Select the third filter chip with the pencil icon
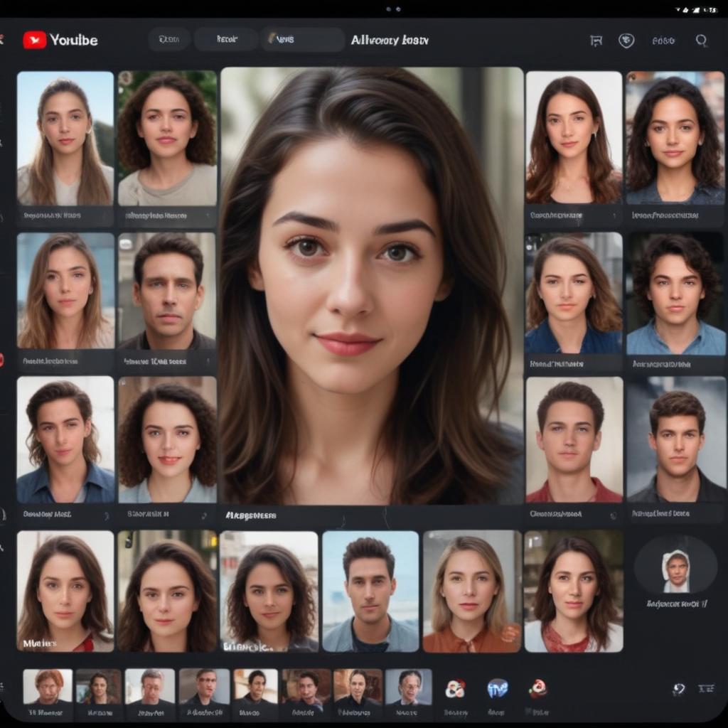The height and width of the screenshot is (728, 728). click(302, 40)
